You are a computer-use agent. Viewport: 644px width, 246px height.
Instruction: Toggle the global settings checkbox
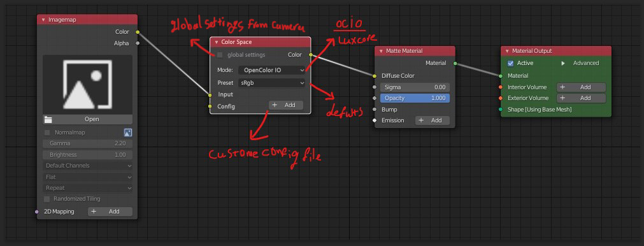point(220,55)
